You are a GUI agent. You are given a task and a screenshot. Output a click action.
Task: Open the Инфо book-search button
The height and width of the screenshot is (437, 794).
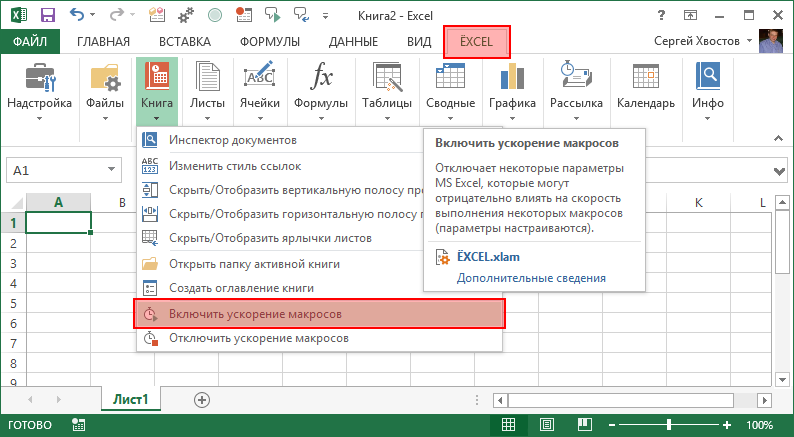tap(707, 91)
